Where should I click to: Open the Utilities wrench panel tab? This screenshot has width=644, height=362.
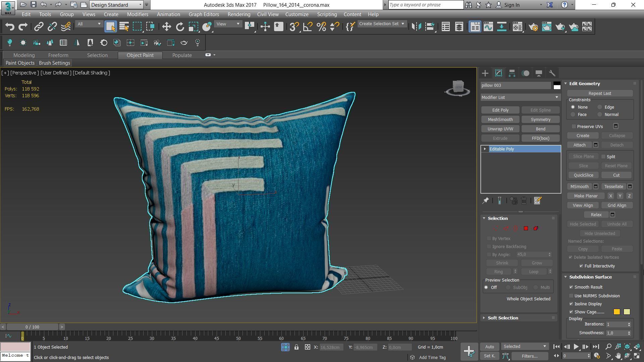(552, 73)
